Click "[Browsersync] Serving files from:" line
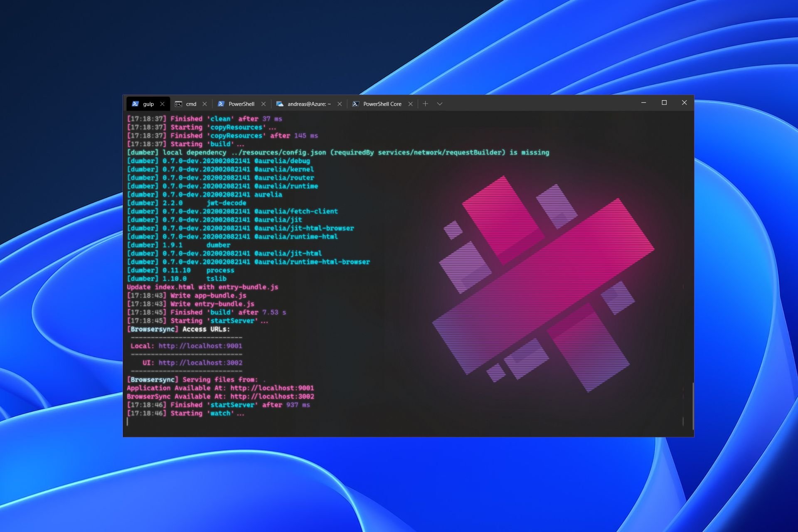Viewport: 798px width, 532px height. click(196, 379)
